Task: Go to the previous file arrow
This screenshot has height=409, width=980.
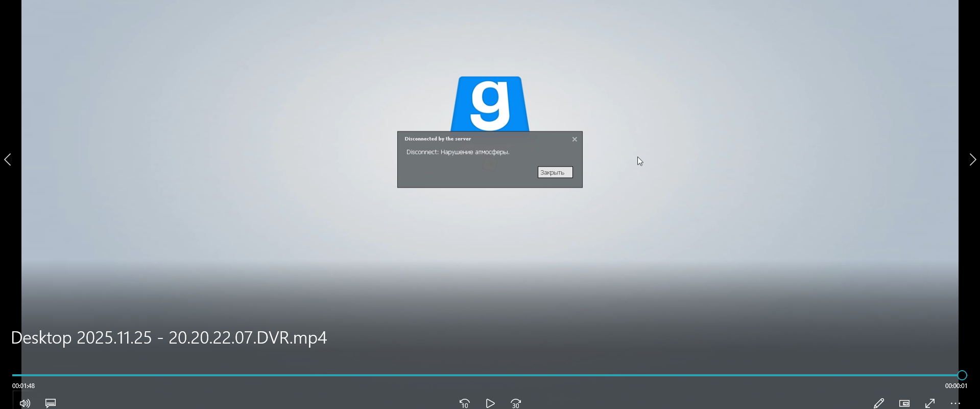Action: (x=8, y=160)
